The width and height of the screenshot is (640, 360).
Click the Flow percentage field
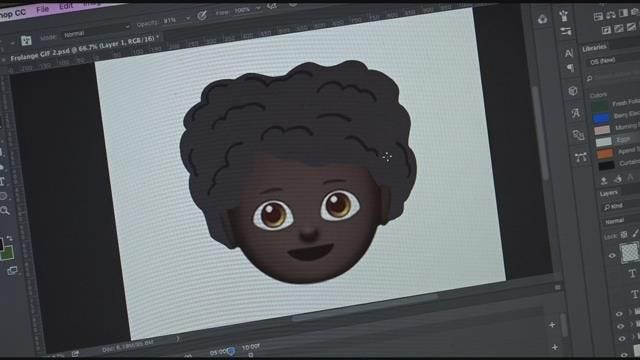[242, 10]
